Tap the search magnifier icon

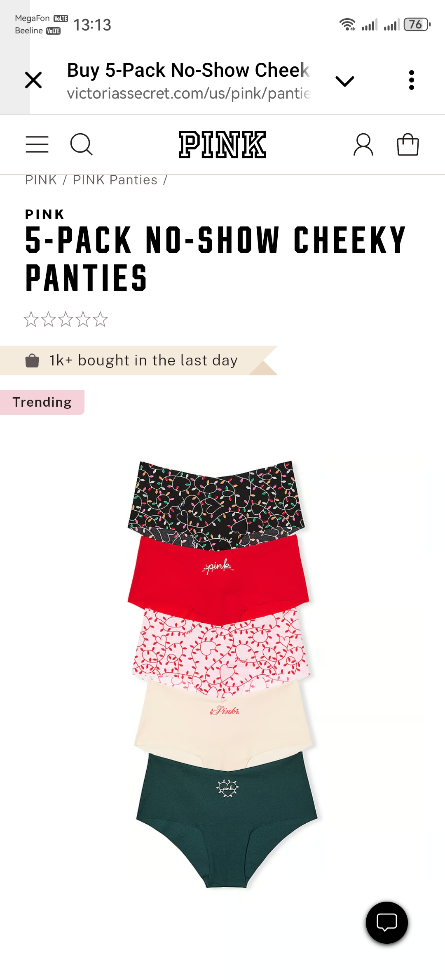81,144
